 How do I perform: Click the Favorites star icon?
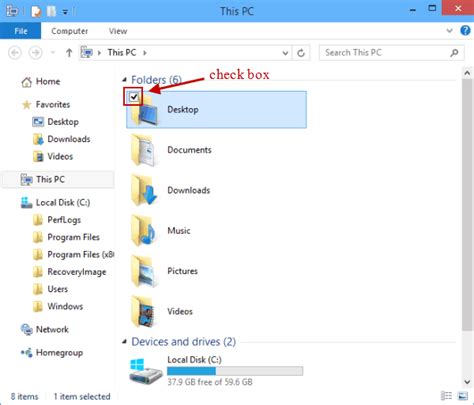point(27,105)
